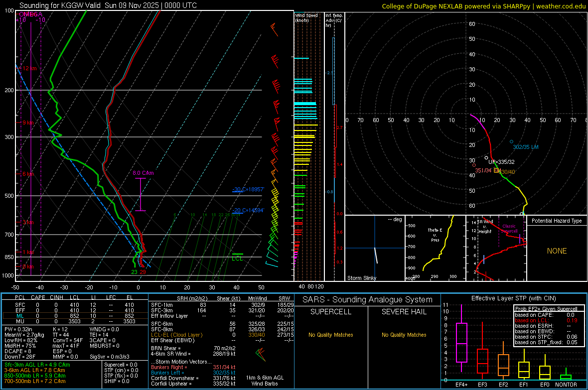Click the 'Inf. Temp. Adv.' panel header
This screenshot has width=588, height=390.
(334, 20)
